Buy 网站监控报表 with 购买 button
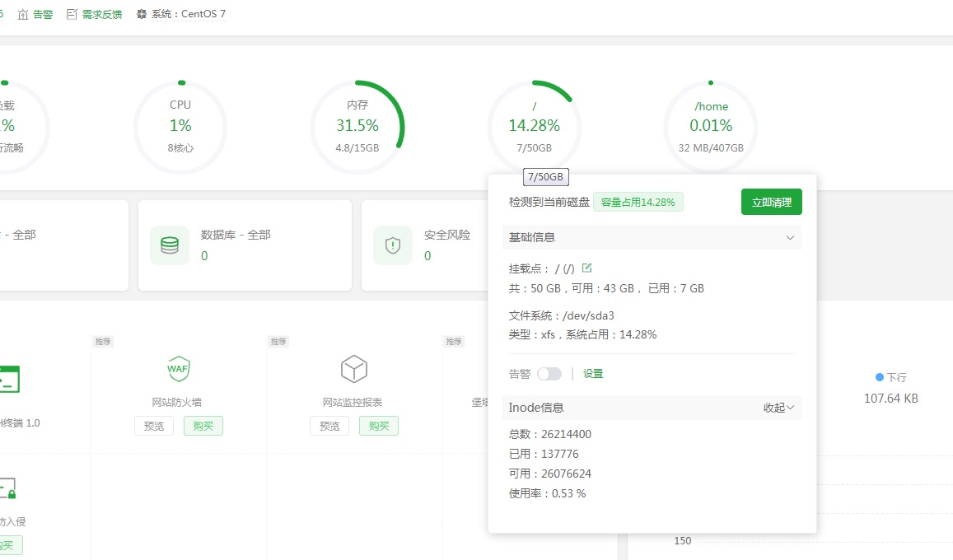953x560 pixels. pos(379,426)
